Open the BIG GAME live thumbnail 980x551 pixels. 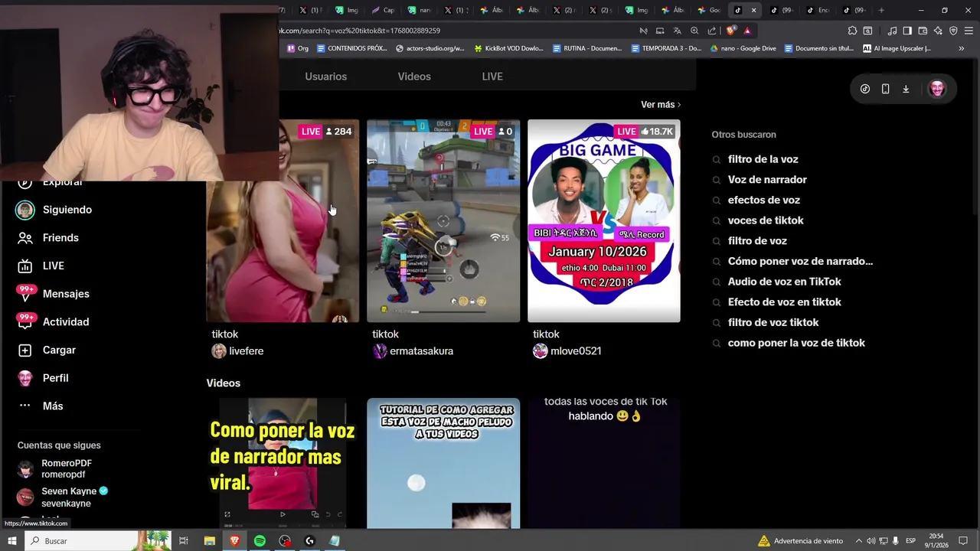pos(603,220)
